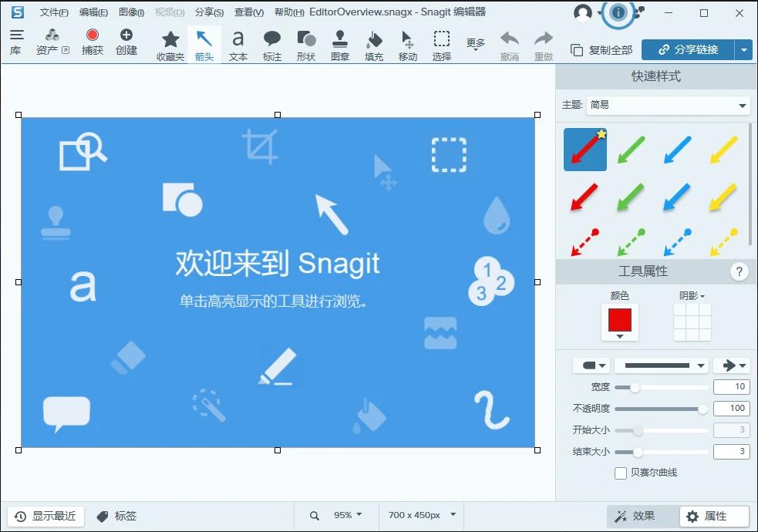This screenshot has width=758, height=532.
Task: Open the 图像 (Image) menu
Action: 130,12
